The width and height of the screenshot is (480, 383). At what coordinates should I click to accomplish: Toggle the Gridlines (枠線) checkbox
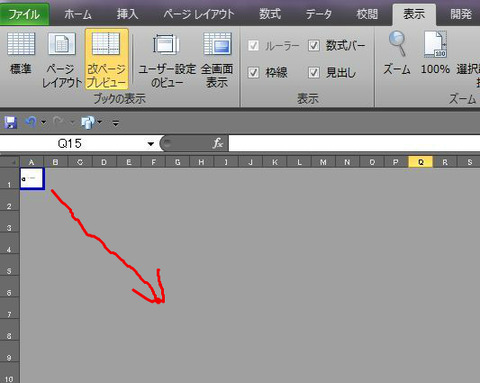[x=253, y=72]
